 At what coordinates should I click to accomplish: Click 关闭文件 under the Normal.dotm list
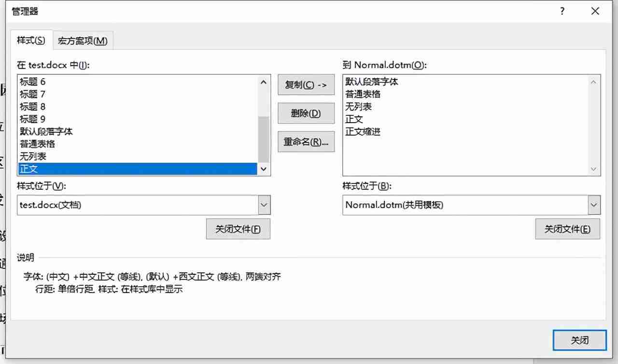coord(568,228)
